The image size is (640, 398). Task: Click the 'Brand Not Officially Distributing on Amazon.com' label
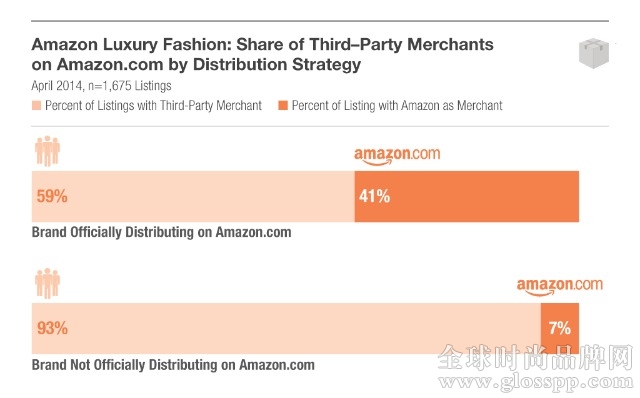[173, 365]
